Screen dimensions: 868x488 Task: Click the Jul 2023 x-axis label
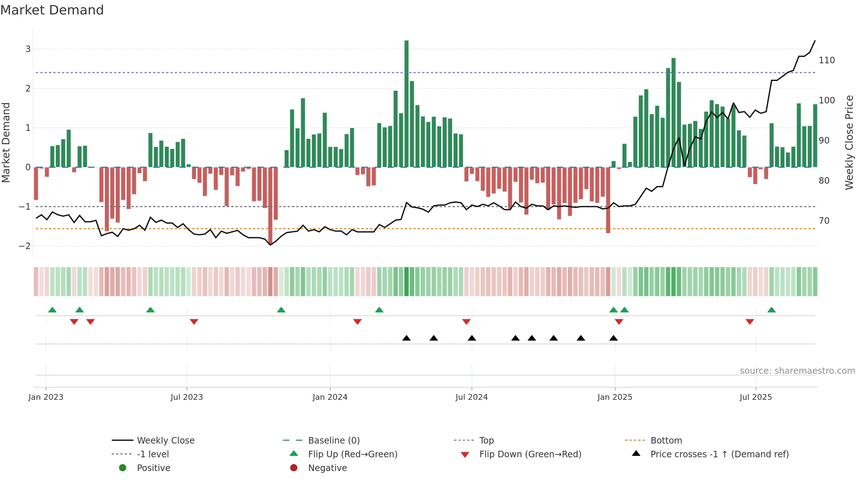click(187, 397)
